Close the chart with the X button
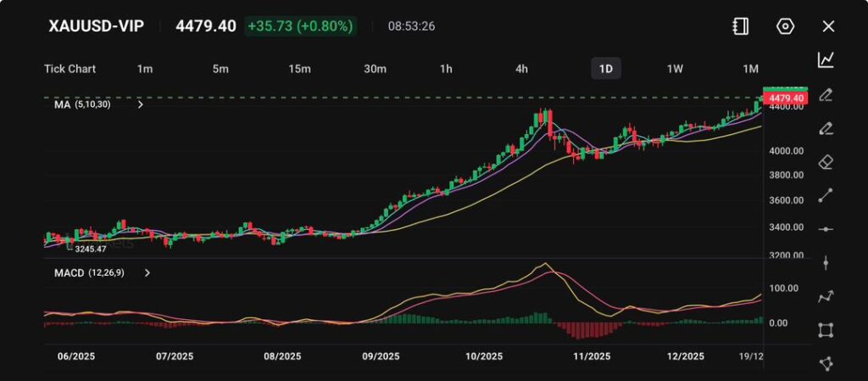Viewport: 868px width, 381px height. point(828,26)
